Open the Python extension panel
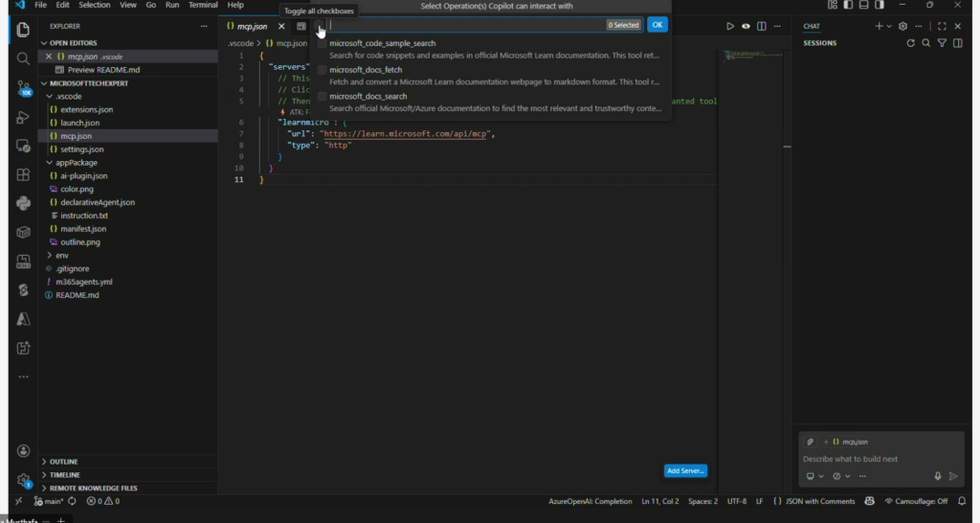Screen dimensions: 980x523 (23, 203)
